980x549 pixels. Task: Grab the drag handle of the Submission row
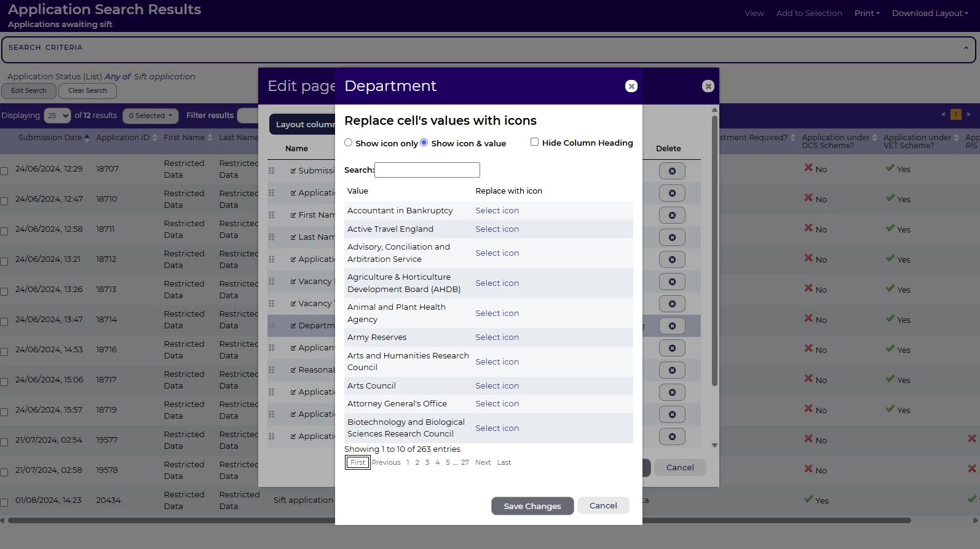(x=272, y=171)
